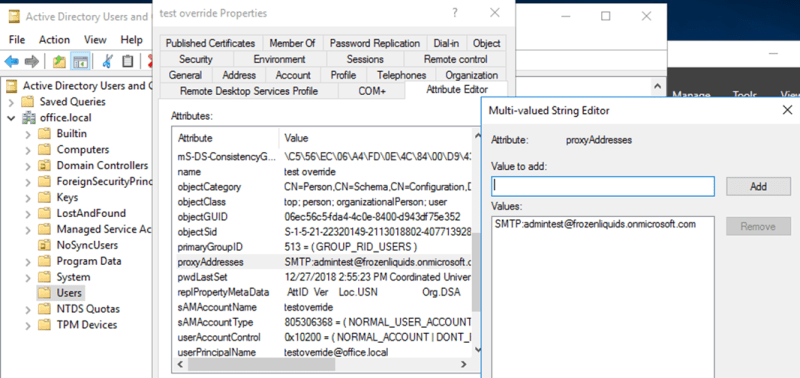Collapse the office.local domain node

pos(11,118)
